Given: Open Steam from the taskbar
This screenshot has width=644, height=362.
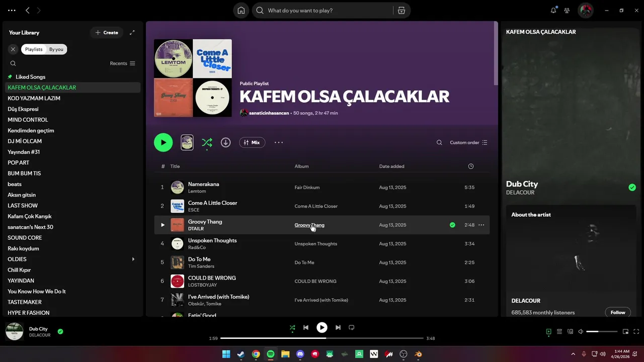Looking at the screenshot, I should tap(241, 354).
